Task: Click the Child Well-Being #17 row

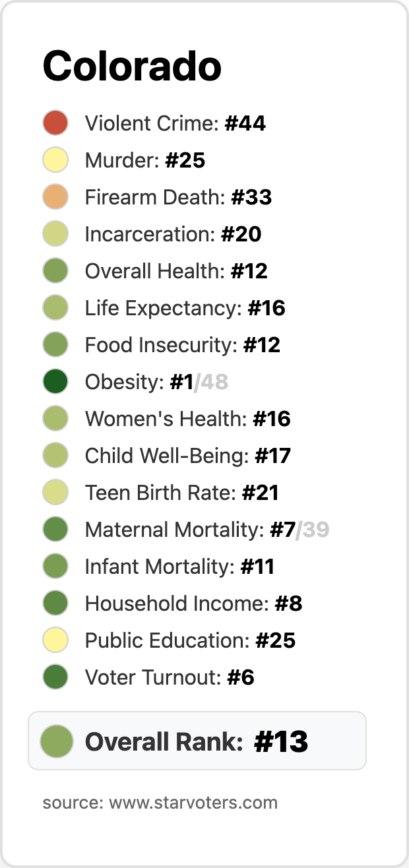Action: [187, 456]
